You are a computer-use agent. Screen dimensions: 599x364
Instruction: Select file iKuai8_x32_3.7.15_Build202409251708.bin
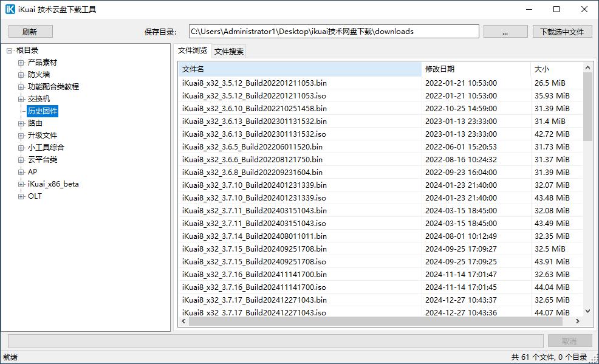[x=255, y=249]
